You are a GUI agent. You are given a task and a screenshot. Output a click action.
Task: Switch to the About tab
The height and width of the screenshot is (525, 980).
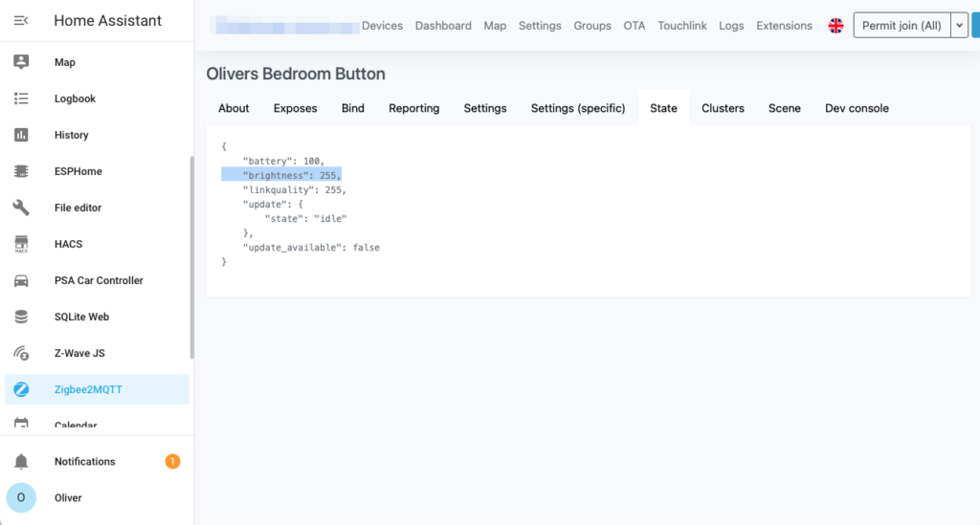[234, 108]
